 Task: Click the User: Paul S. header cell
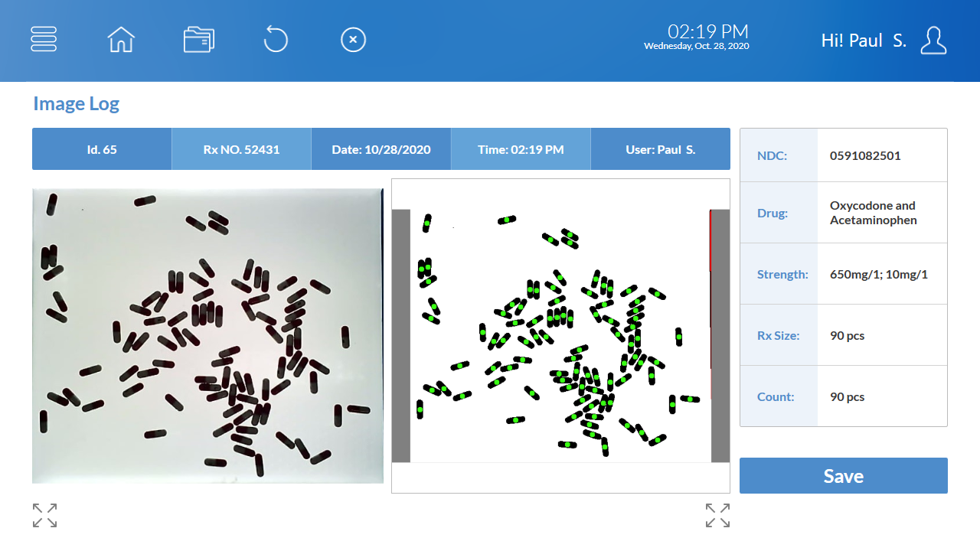[660, 149]
